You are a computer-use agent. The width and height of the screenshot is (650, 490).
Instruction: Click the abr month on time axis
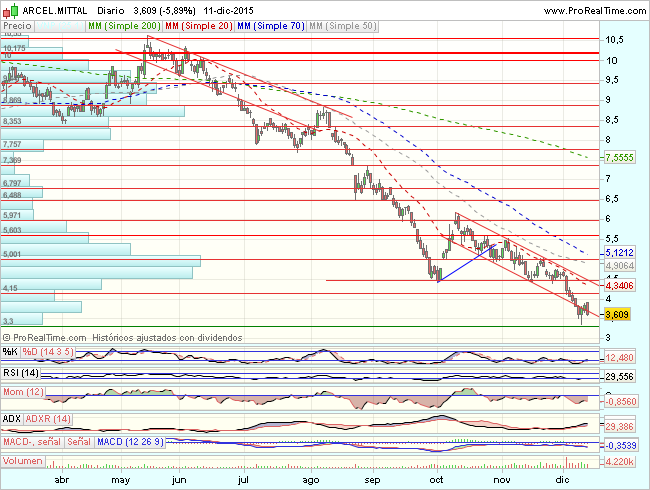click(62, 480)
